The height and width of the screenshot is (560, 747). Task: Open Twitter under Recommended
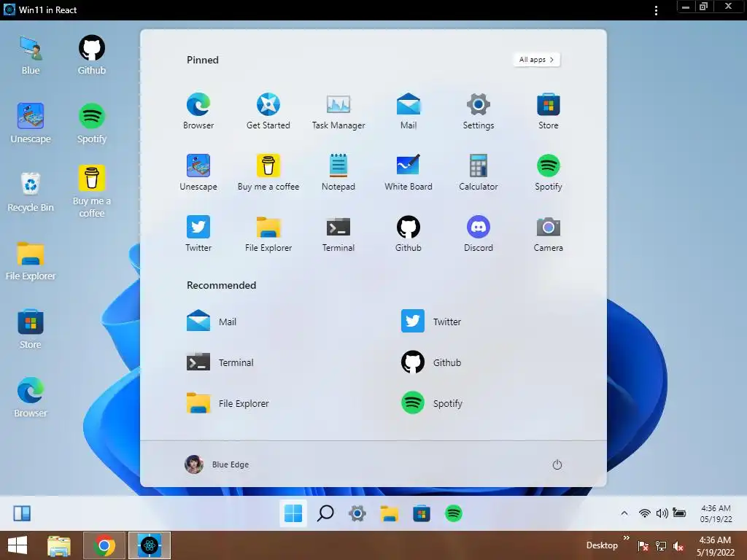431,322
